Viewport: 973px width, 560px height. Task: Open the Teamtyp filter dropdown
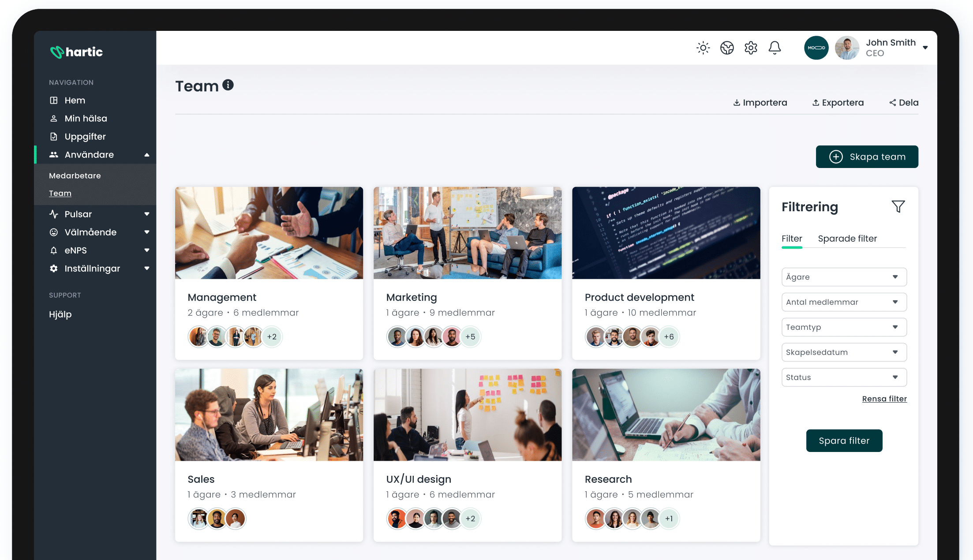point(844,327)
